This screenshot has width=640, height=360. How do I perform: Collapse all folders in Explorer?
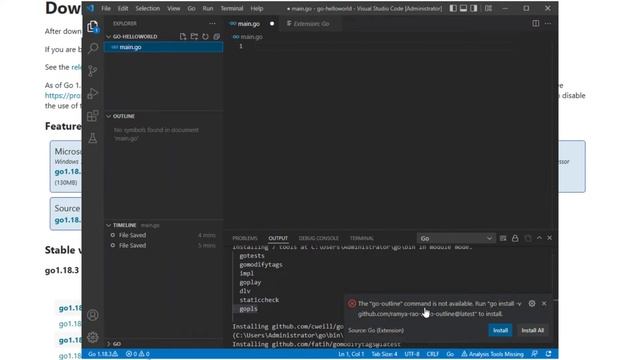point(216,36)
